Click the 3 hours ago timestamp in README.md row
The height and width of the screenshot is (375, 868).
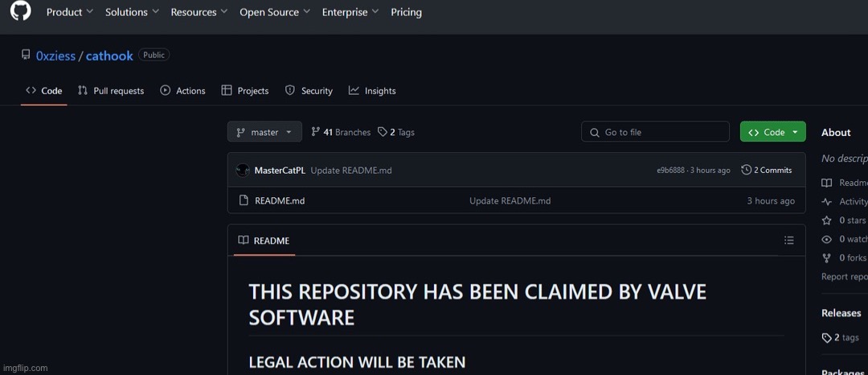tap(771, 200)
